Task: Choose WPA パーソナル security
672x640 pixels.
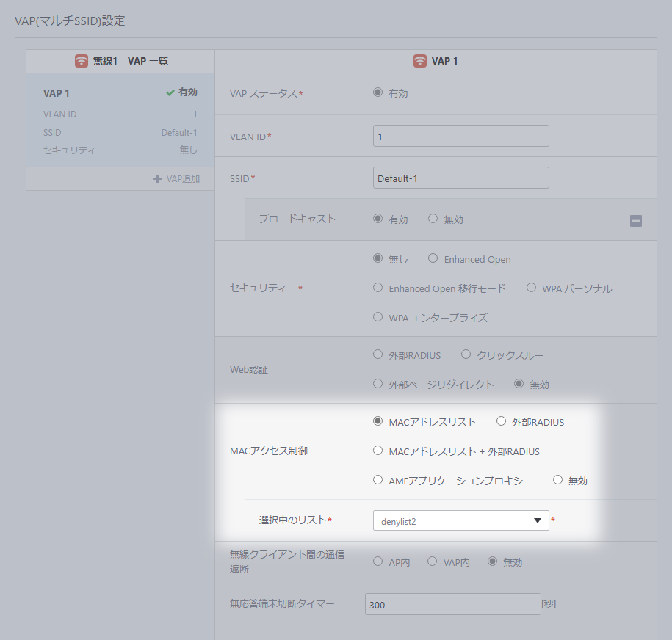Action: [531, 288]
